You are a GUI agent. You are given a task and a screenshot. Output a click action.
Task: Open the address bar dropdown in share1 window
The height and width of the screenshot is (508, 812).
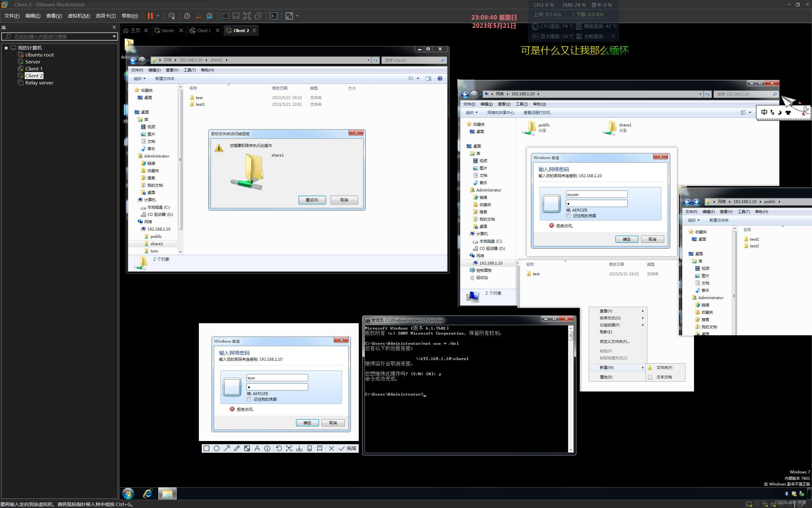pyautogui.click(x=368, y=60)
